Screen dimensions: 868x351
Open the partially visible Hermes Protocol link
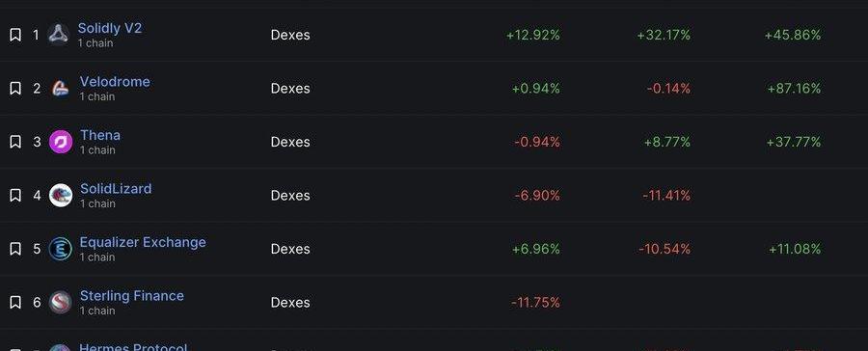tap(133, 347)
